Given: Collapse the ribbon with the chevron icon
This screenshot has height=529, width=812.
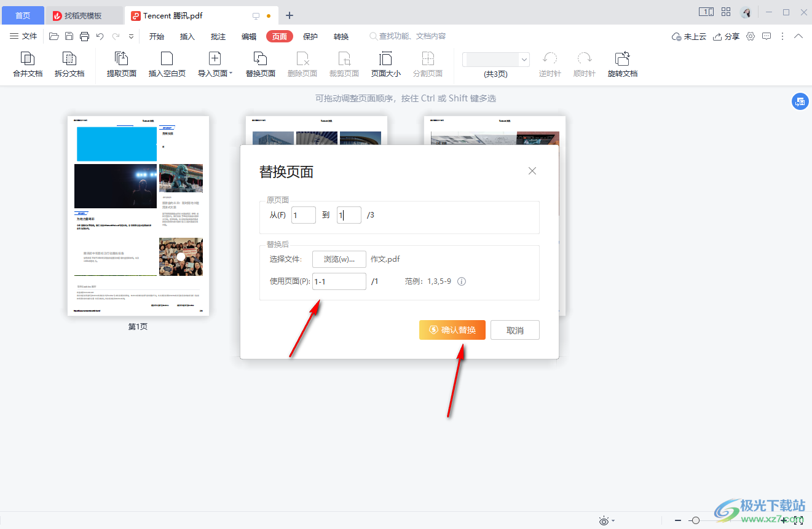Looking at the screenshot, I should pyautogui.click(x=798, y=36).
